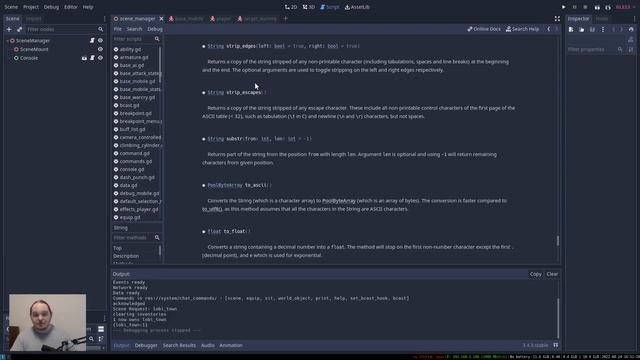Follow the PoolByteArray return type link
640x360 pixels.
pos(225,185)
